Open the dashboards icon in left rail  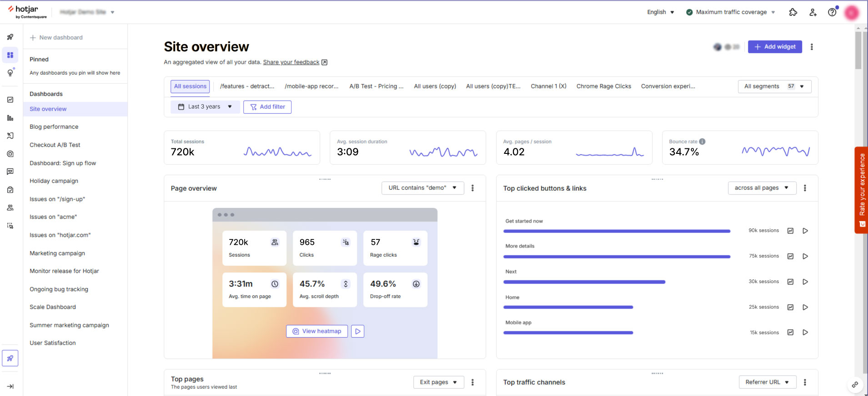(10, 55)
